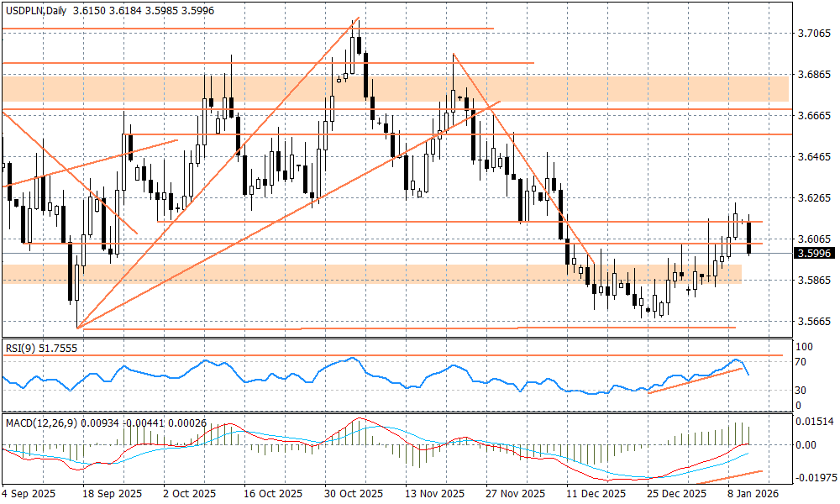Click the 3.7065 price axis label
The image size is (840, 504).
[x=814, y=34]
